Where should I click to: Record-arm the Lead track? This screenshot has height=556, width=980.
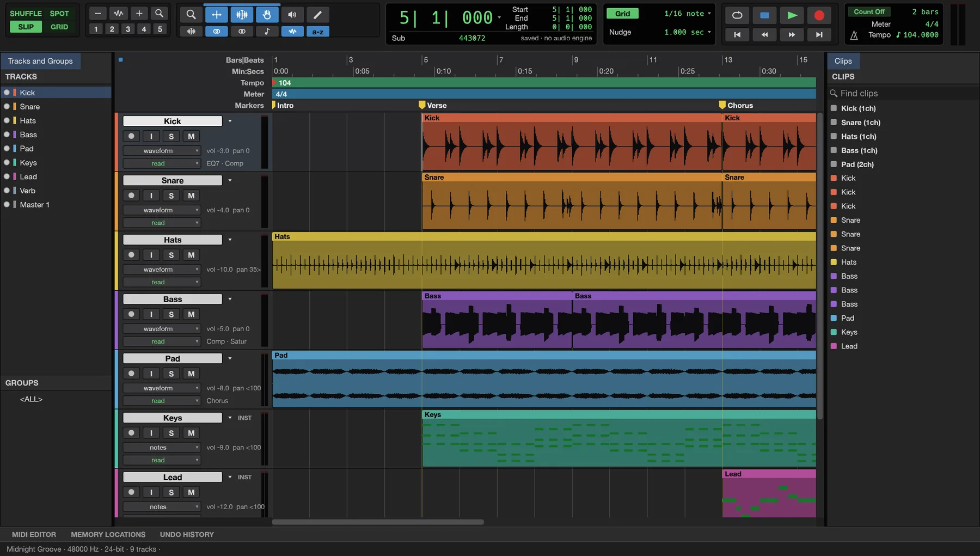coord(131,492)
